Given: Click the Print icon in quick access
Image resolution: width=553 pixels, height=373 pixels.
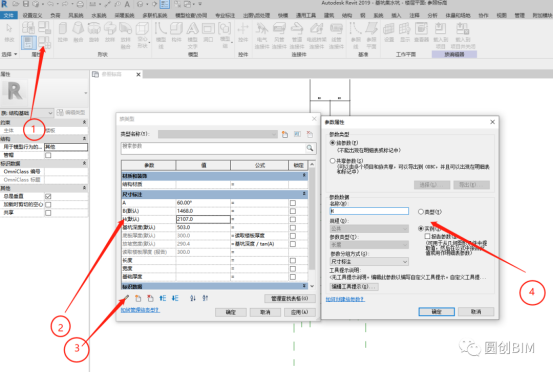Looking at the screenshot, I should pos(80,4).
